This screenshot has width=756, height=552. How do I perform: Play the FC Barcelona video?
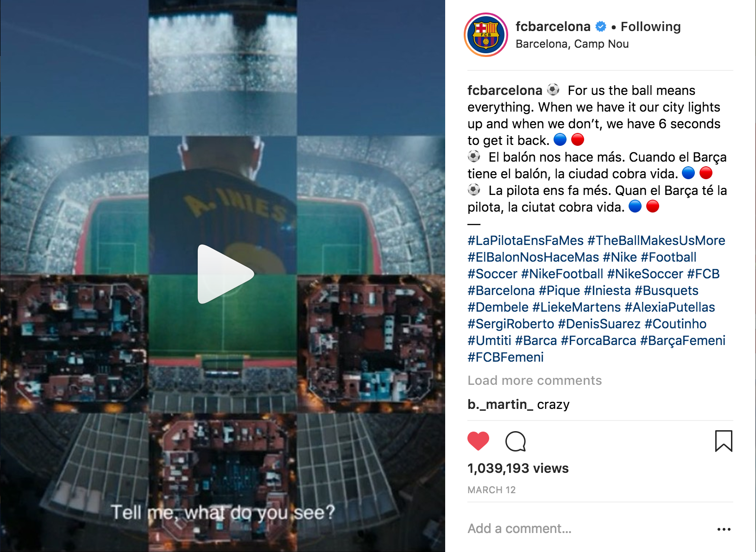226,274
